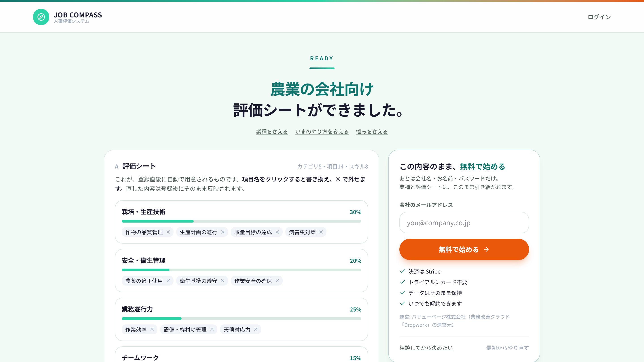Edit the 生産計画の遂行 item name
Screen dimensions: 644x362
199,232
